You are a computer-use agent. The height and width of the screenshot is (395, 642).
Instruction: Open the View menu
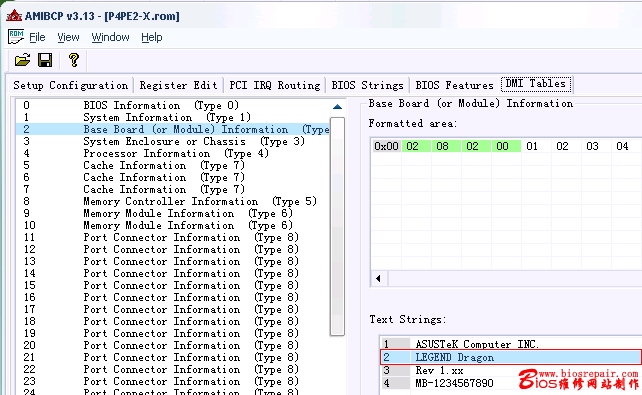(x=68, y=37)
